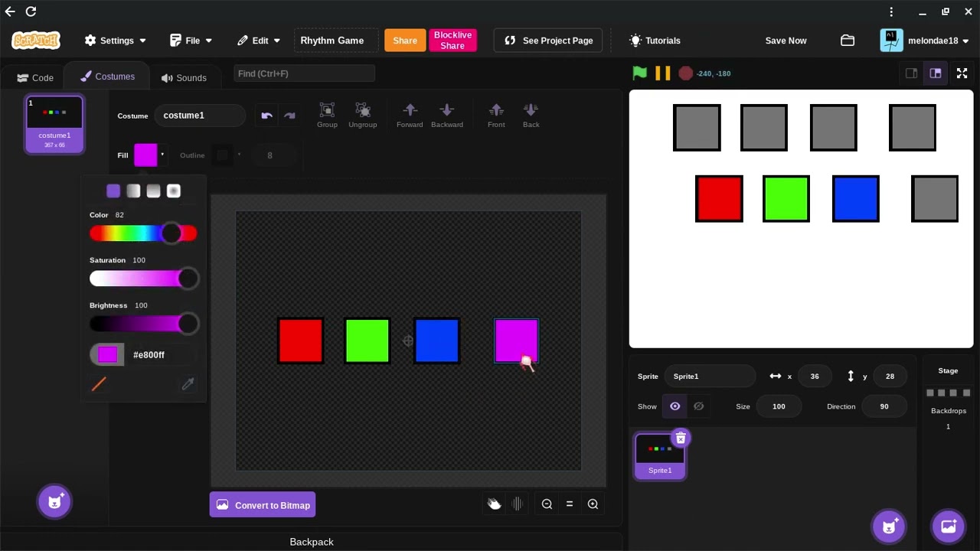Viewport: 980px width, 551px height.
Task: Open the Choose a Sprite button
Action: click(x=889, y=527)
